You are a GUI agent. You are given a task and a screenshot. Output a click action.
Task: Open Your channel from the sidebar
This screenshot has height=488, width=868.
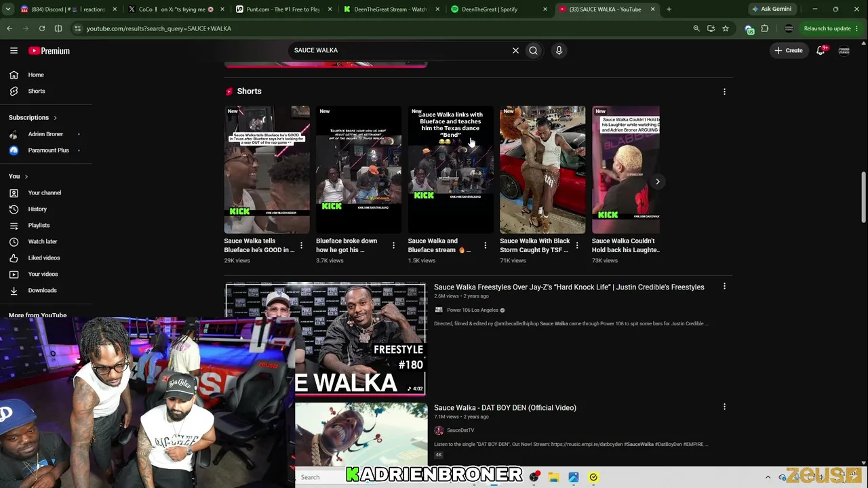pos(46,192)
